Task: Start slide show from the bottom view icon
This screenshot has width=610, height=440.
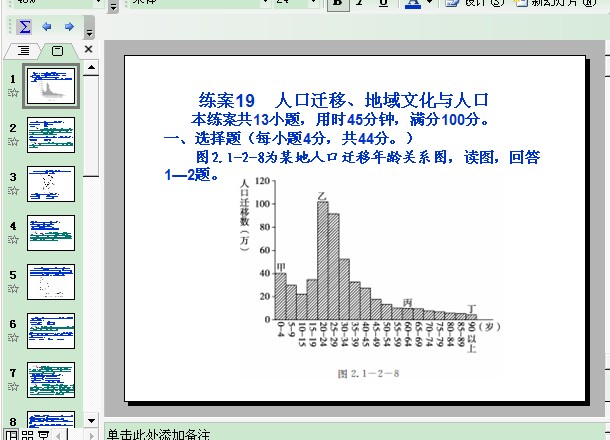Action: (x=42, y=435)
